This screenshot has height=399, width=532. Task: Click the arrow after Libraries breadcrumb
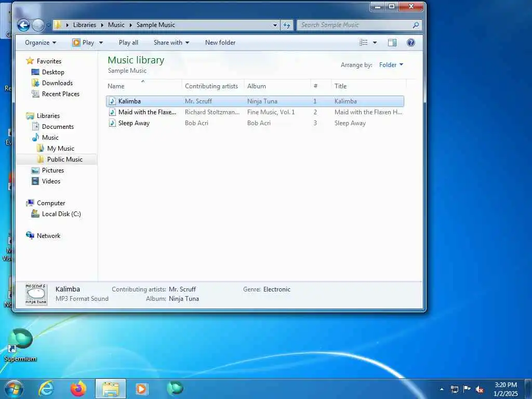pos(102,25)
